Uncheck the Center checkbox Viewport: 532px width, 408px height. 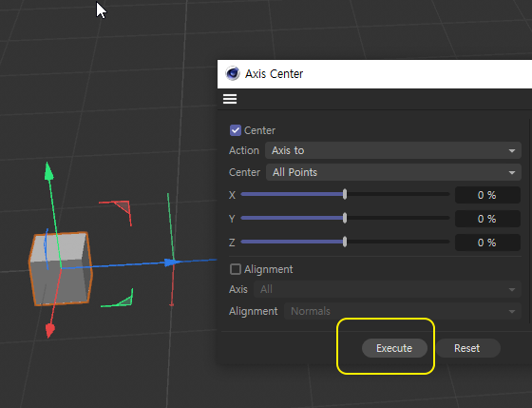coord(236,130)
